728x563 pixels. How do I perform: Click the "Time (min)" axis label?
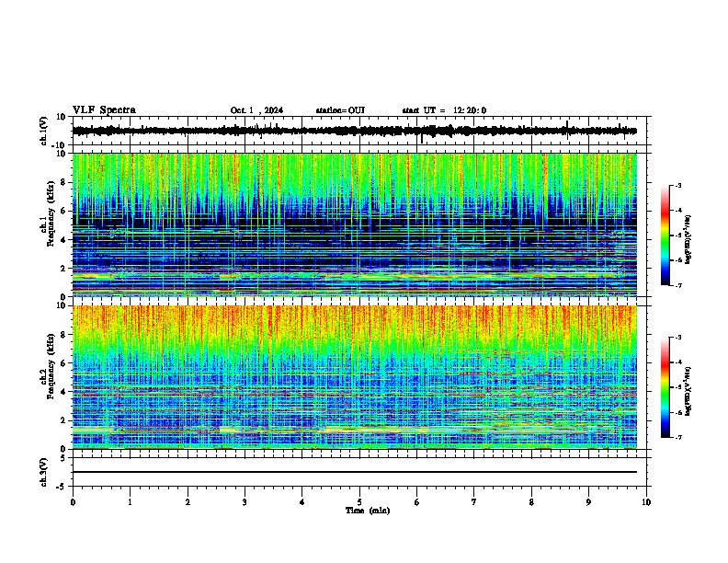(368, 511)
